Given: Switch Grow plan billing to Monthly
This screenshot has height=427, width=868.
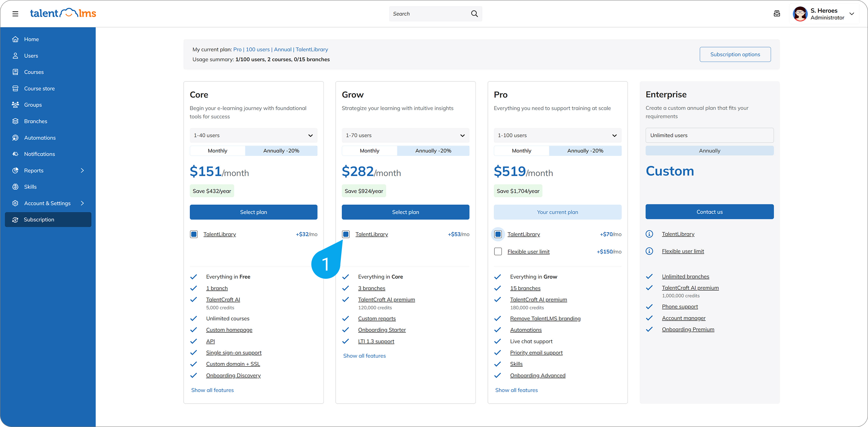Looking at the screenshot, I should [370, 151].
